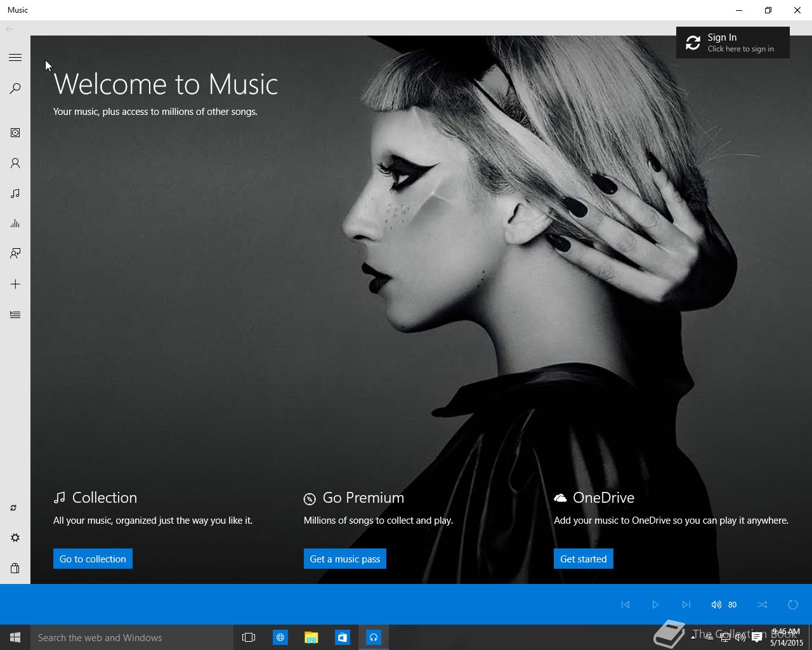
Task: Open network icon in system tray
Action: point(724,637)
